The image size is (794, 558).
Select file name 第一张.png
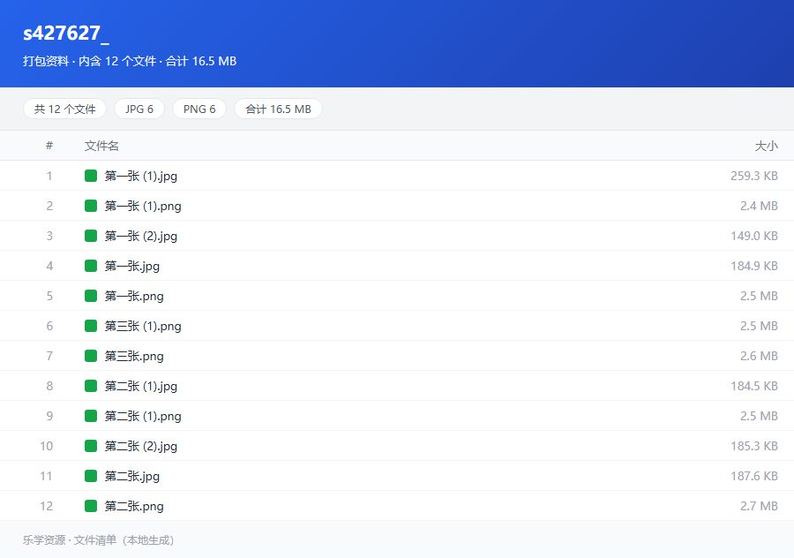134,296
